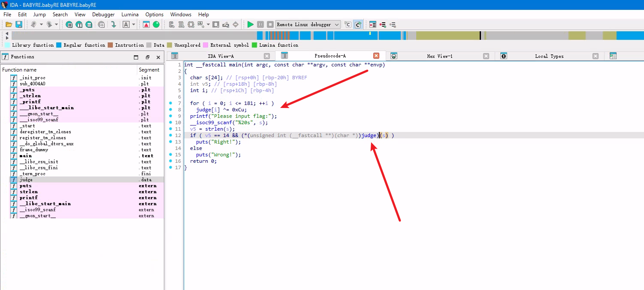Screen dimensions: 644x290
Task: Select the main function in list
Action: [26, 156]
